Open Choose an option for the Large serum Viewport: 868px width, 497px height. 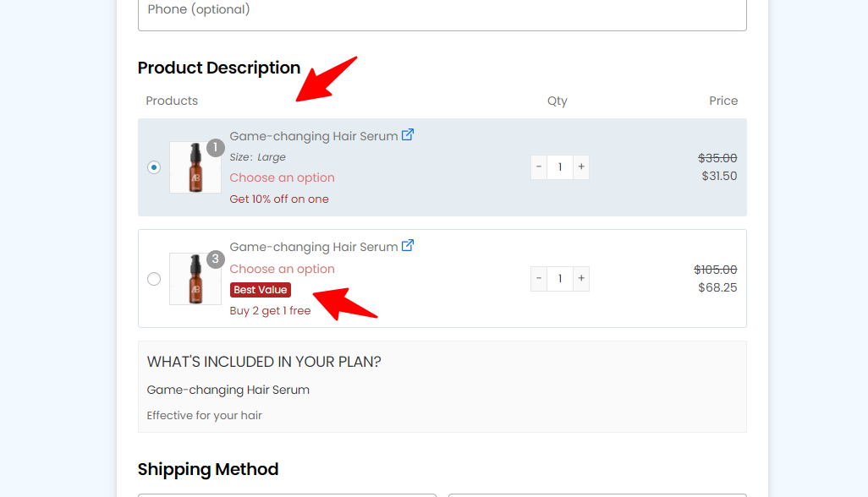pos(282,177)
